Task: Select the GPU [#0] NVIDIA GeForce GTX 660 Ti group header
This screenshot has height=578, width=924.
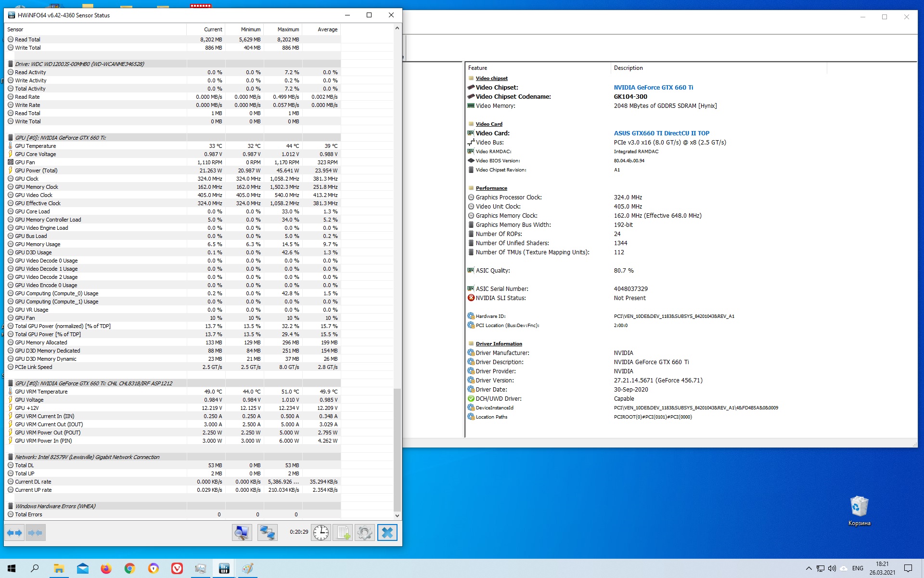Action: point(60,138)
